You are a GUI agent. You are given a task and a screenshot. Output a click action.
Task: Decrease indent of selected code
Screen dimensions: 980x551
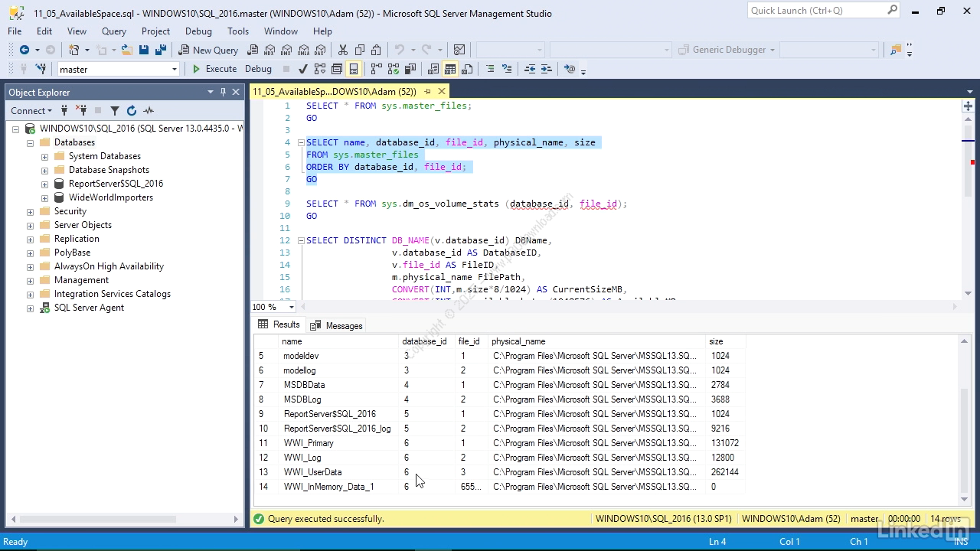click(529, 69)
